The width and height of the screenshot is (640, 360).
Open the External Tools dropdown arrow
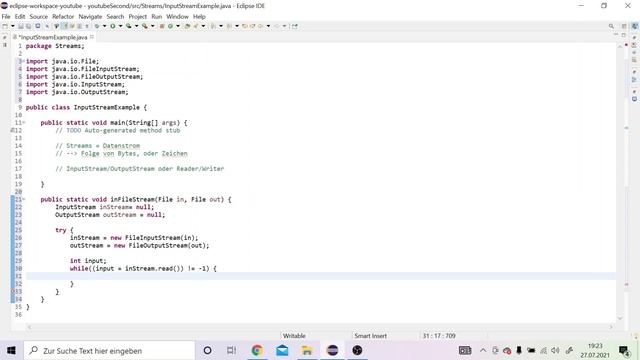153,26
